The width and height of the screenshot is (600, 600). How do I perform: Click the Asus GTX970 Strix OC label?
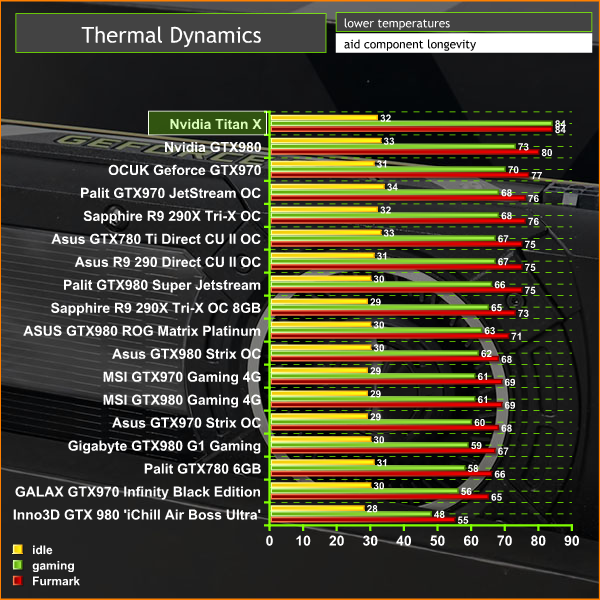coord(186,422)
